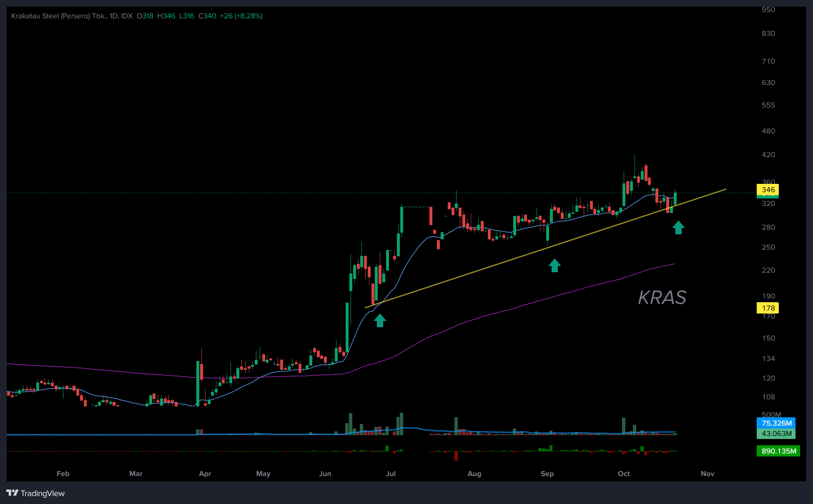The image size is (813, 504).
Task: Click the green 890.135M indicator label
Action: pos(778,451)
